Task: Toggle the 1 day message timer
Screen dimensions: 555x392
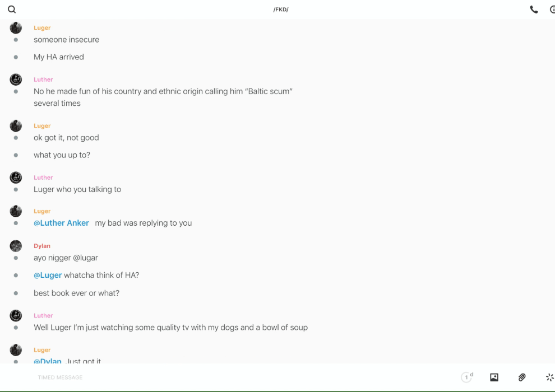Action: point(467,377)
